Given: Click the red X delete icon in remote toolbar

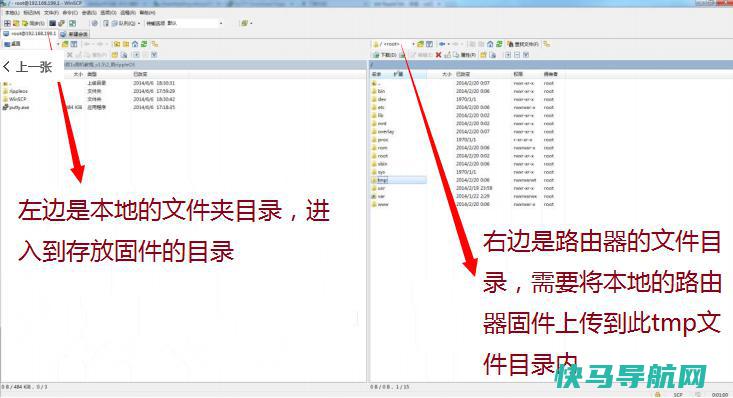Looking at the screenshot, I should (438, 55).
